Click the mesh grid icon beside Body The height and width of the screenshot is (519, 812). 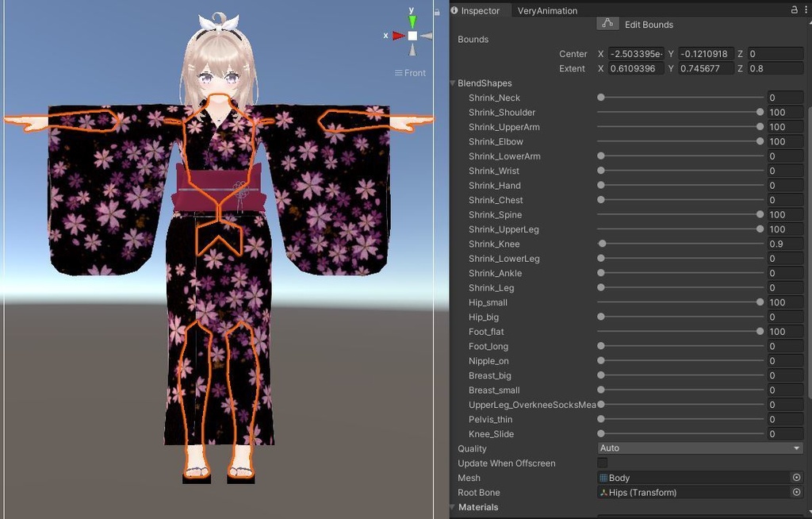[x=602, y=478]
